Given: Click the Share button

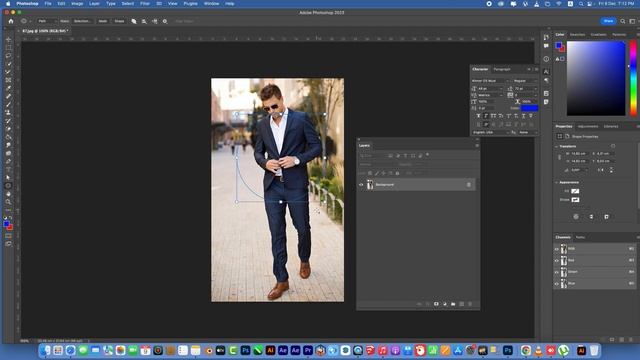Looking at the screenshot, I should tap(608, 21).
